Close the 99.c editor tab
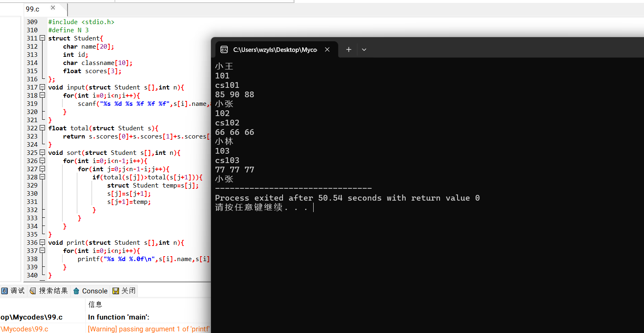 [53, 8]
